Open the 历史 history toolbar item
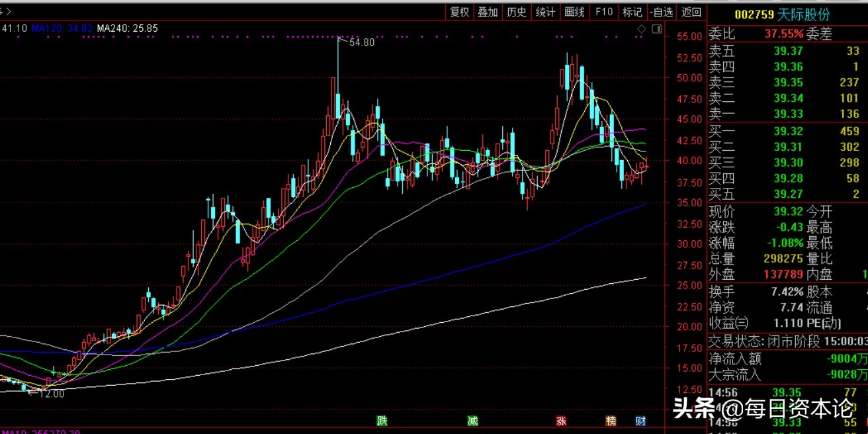868x434 pixels. coord(517,12)
